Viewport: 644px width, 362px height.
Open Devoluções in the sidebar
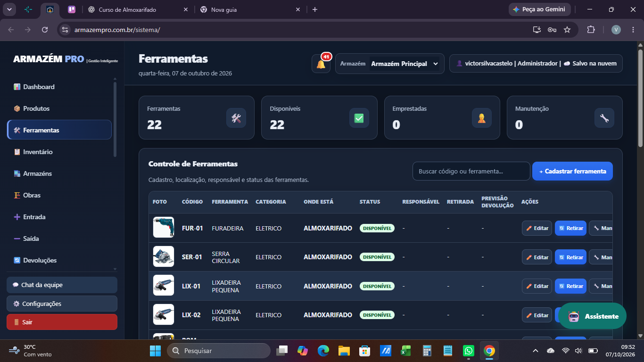point(59,260)
